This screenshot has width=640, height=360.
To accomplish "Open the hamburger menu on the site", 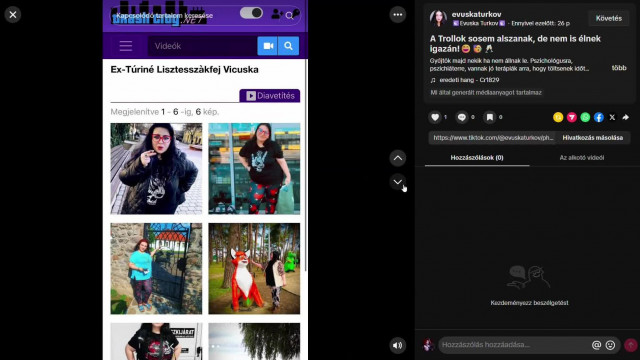I will [x=126, y=46].
